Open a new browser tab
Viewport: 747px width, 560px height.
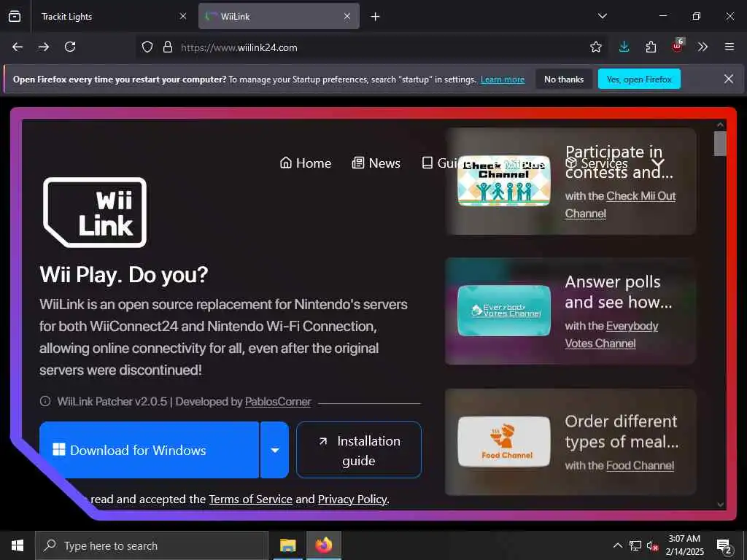click(376, 17)
